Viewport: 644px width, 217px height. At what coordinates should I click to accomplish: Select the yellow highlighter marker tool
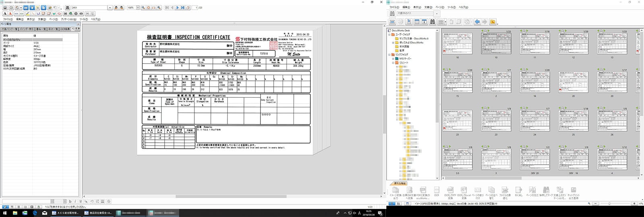[x=28, y=14]
